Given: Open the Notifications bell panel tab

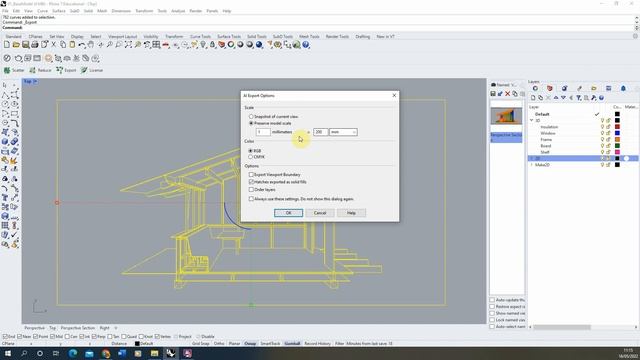Looking at the screenshot, I should point(623,88).
